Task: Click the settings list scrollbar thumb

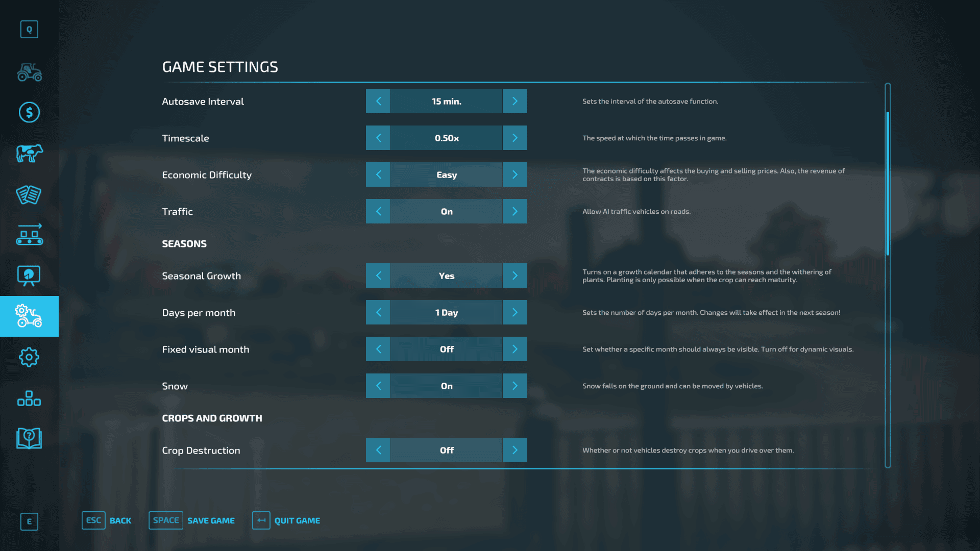Action: coord(888,184)
